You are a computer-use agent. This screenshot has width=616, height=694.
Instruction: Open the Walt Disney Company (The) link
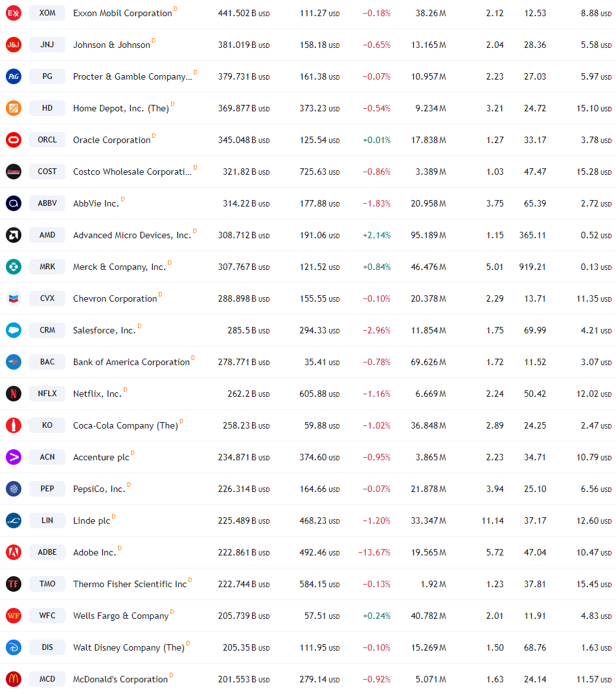click(128, 647)
